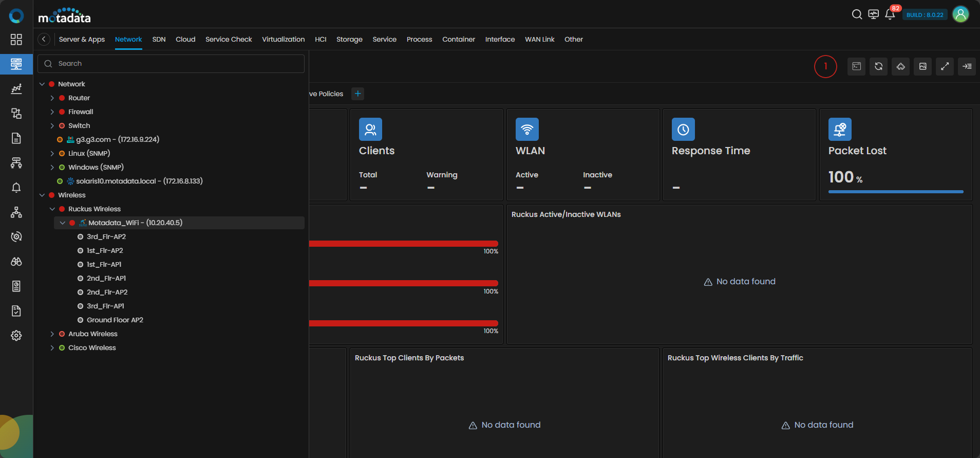Open the settings gear in sidebar
This screenshot has height=458, width=980.
[x=16, y=336]
